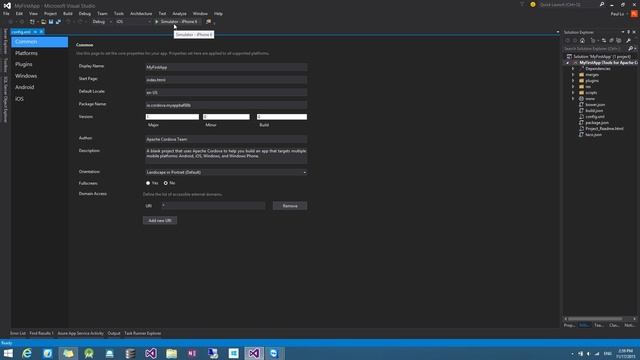The image size is (640, 360).
Task: Click the Save All icon in toolbar
Action: (x=58, y=22)
